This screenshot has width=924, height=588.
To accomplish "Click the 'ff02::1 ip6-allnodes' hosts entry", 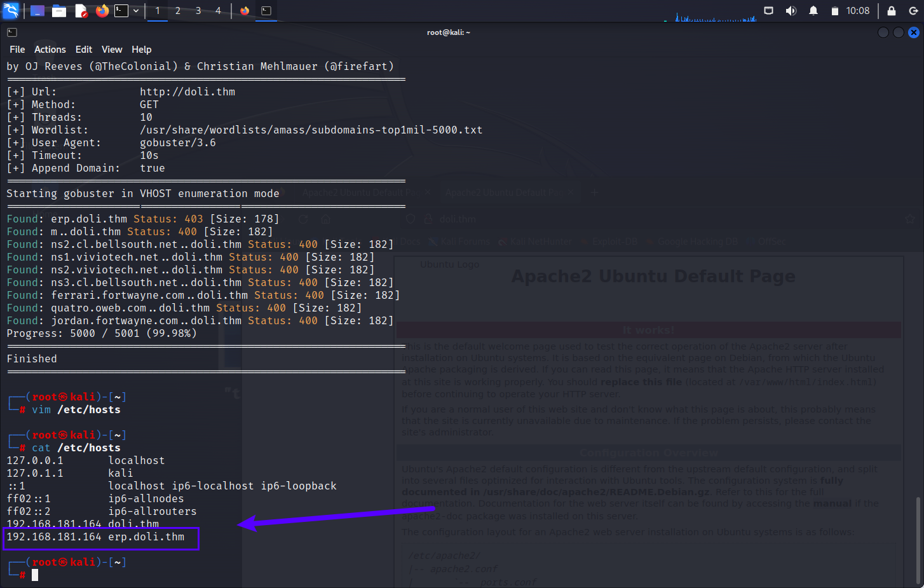I will [95, 498].
